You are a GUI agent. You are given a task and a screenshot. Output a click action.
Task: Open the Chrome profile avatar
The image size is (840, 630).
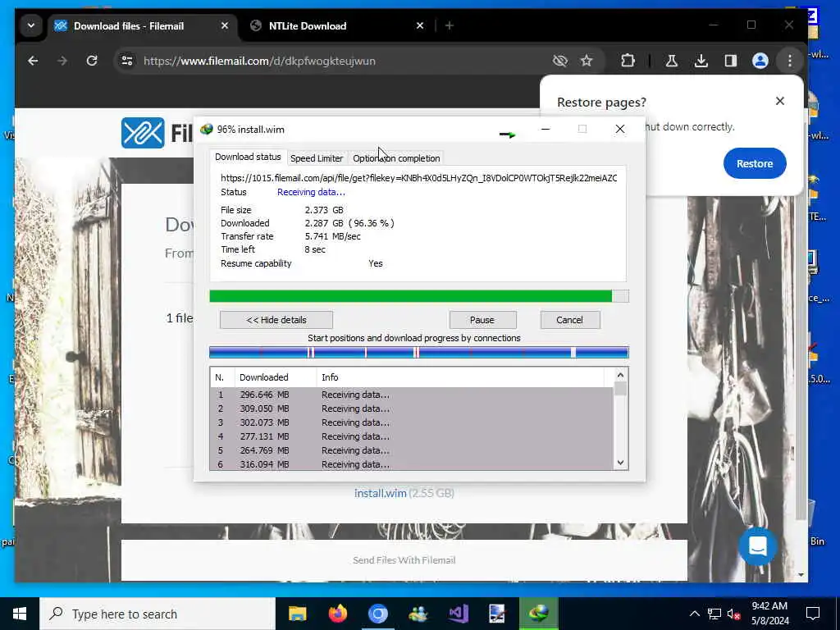pos(760,61)
